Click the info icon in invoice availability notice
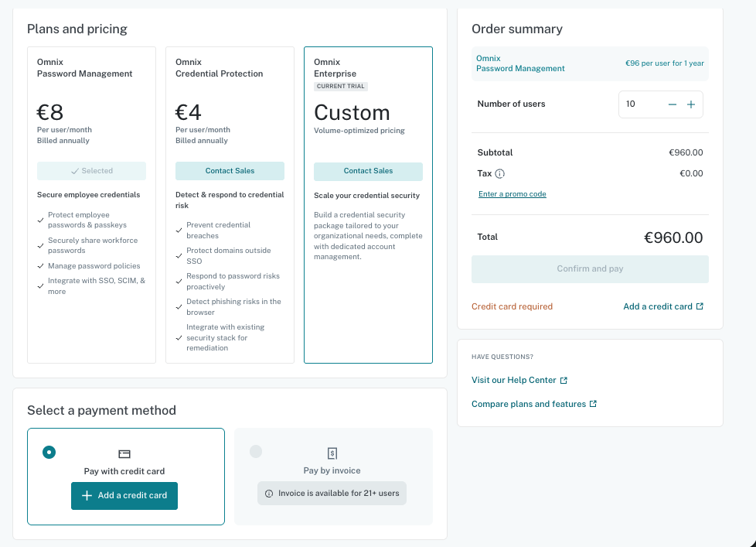756x547 pixels. (x=269, y=494)
